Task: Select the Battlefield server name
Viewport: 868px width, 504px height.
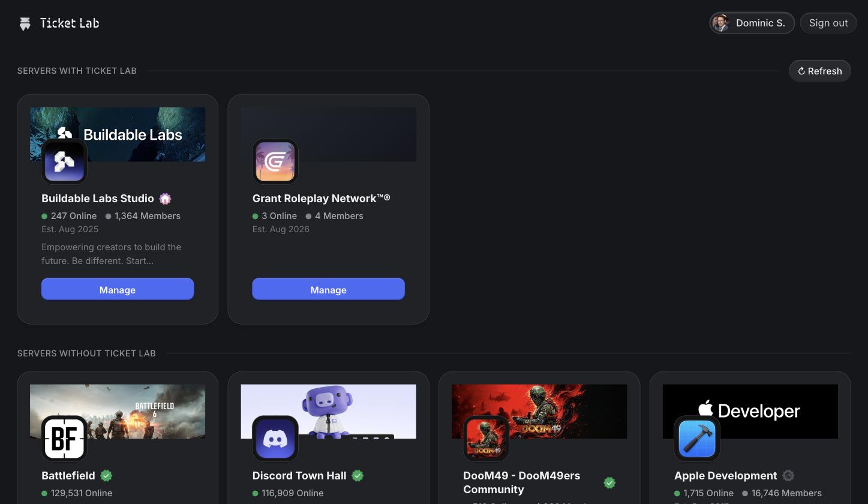Action: (68, 476)
